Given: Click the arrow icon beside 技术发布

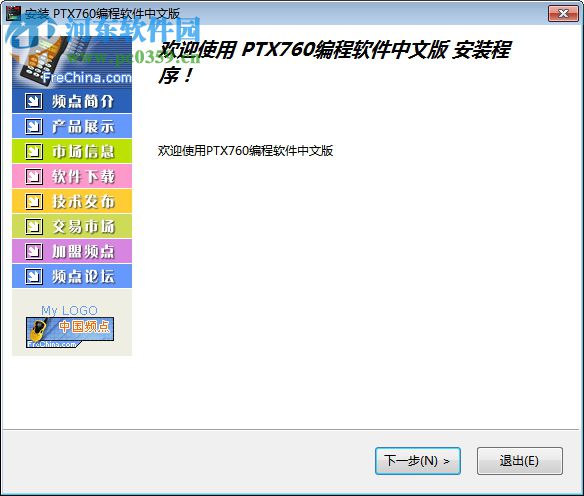Looking at the screenshot, I should pyautogui.click(x=34, y=201).
